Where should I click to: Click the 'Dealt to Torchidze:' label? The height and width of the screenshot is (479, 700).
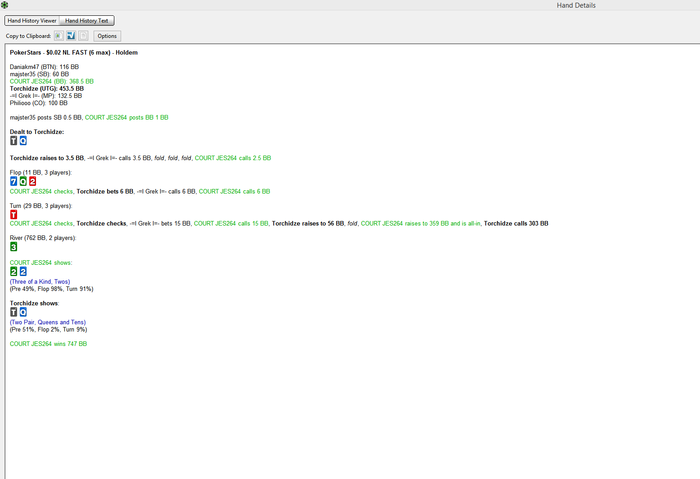pyautogui.click(x=37, y=132)
